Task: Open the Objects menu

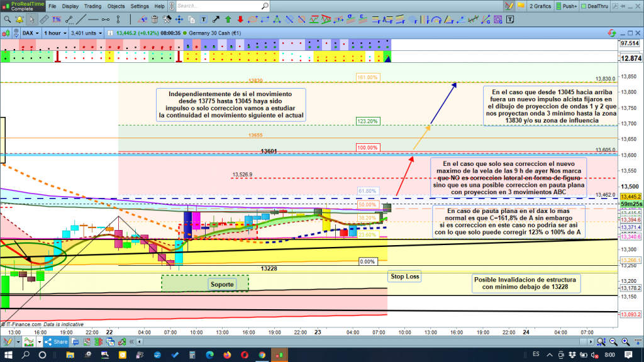Action: pos(116,6)
